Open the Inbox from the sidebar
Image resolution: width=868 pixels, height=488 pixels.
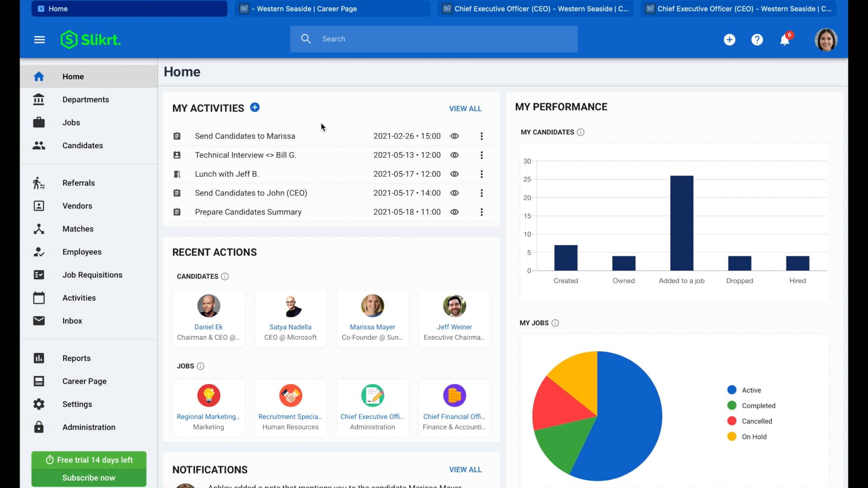coord(72,320)
